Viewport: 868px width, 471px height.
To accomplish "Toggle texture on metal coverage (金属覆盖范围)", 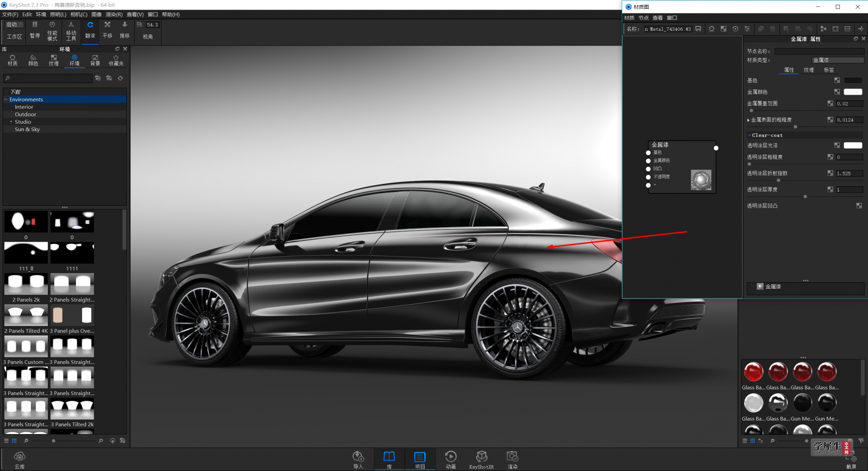I will point(830,103).
